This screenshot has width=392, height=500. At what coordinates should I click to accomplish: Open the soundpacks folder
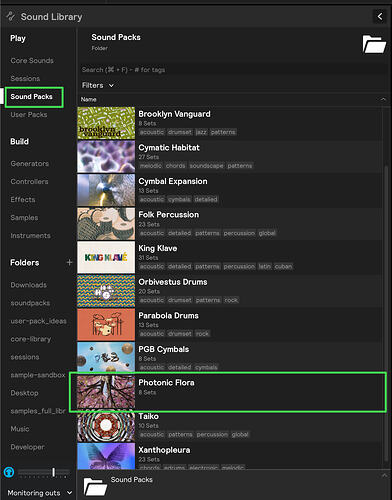30,303
